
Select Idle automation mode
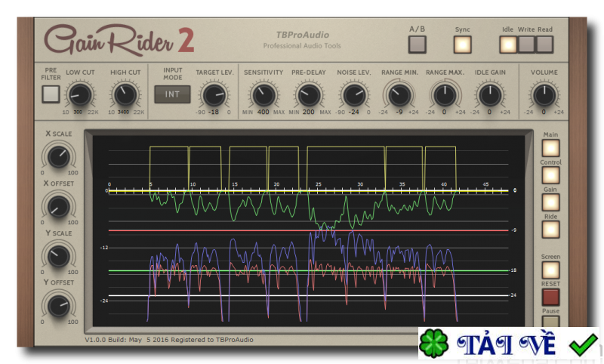[x=508, y=44]
